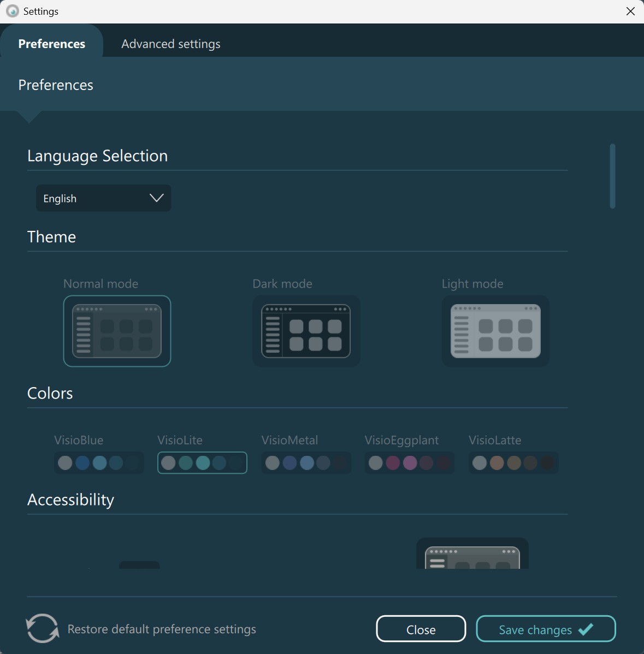
Task: Click the Restore default preference settings text
Action: pyautogui.click(x=162, y=629)
